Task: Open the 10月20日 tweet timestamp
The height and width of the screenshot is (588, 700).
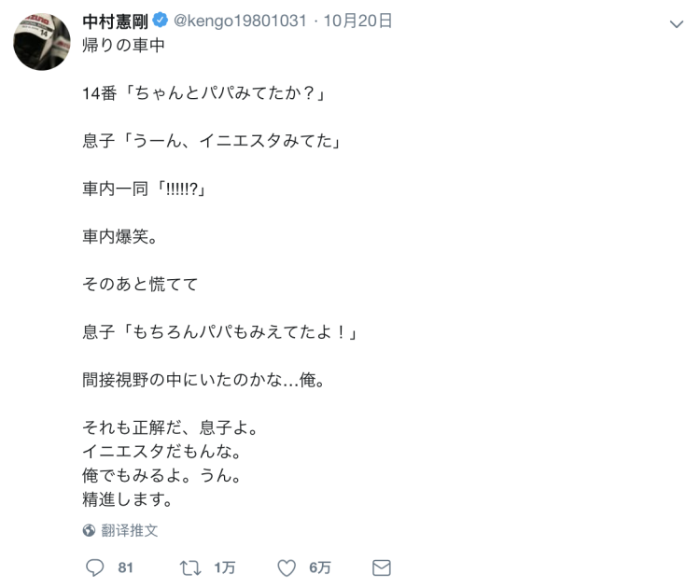Action: (x=357, y=21)
